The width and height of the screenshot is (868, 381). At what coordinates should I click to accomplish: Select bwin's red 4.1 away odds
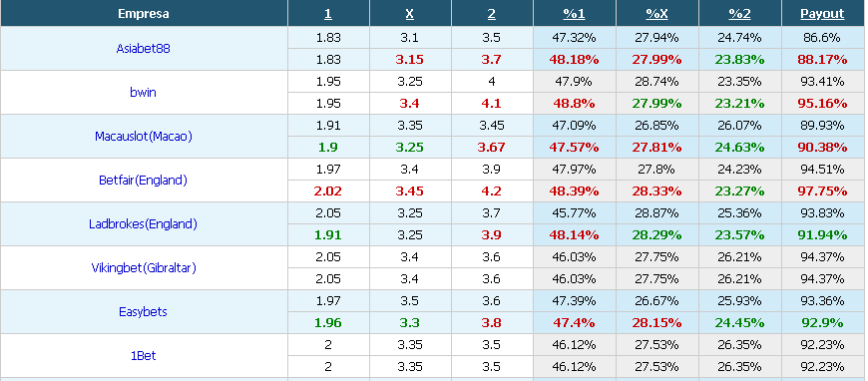492,103
